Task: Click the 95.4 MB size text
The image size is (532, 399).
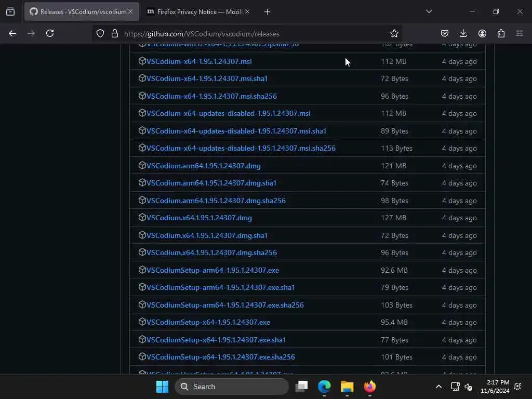Action: click(x=394, y=322)
